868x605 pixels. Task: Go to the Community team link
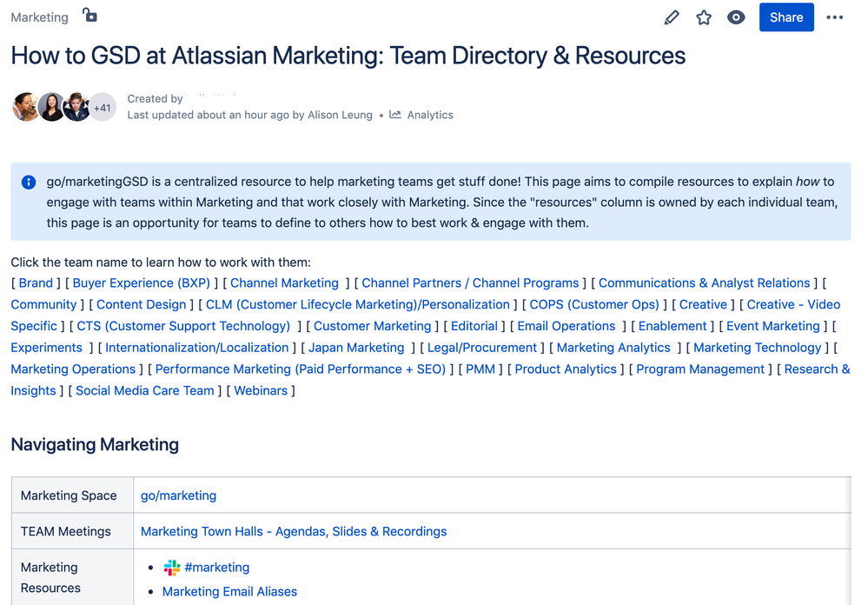[43, 305]
